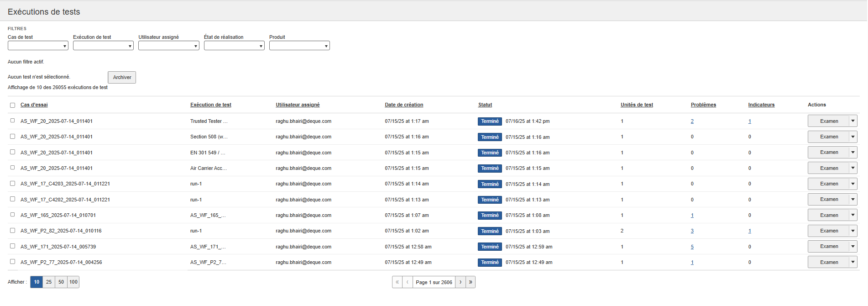Show 100 results per page
Viewport: 868px width, 306px height.
click(x=73, y=282)
